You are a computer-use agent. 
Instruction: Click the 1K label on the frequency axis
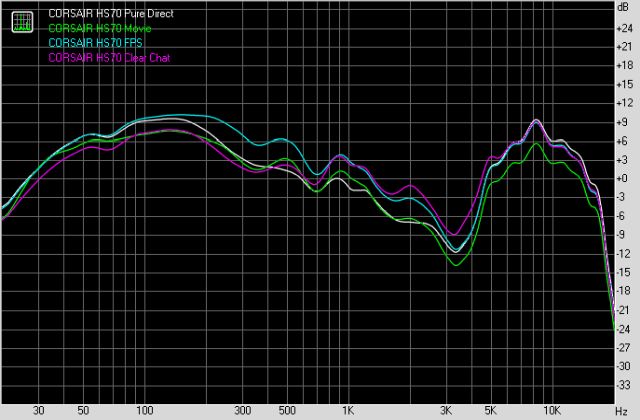(348, 411)
